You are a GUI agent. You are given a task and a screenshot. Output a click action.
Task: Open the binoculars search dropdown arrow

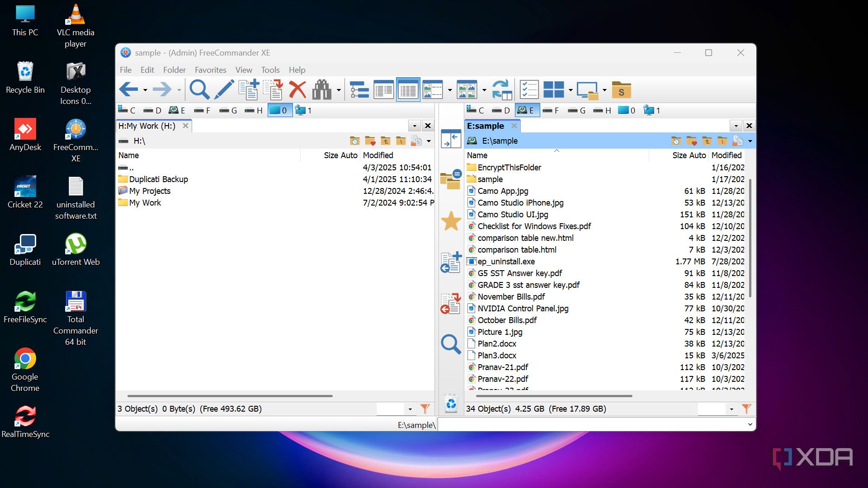(x=339, y=90)
